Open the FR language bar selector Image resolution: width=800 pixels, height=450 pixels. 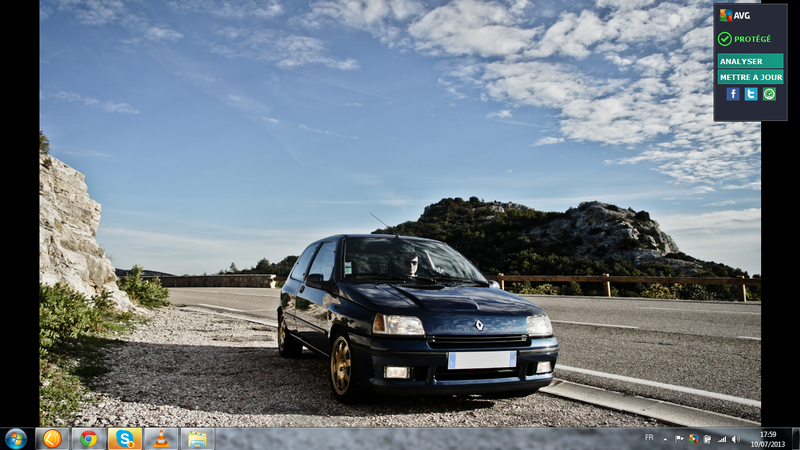click(x=649, y=437)
